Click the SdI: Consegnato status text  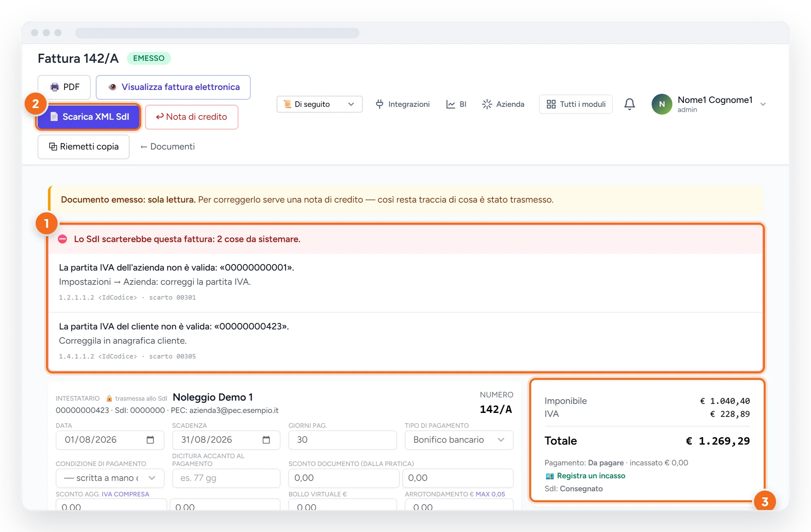(x=573, y=489)
